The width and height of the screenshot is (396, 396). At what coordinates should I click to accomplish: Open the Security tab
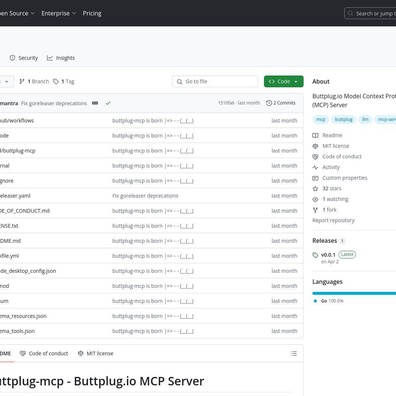24,58
